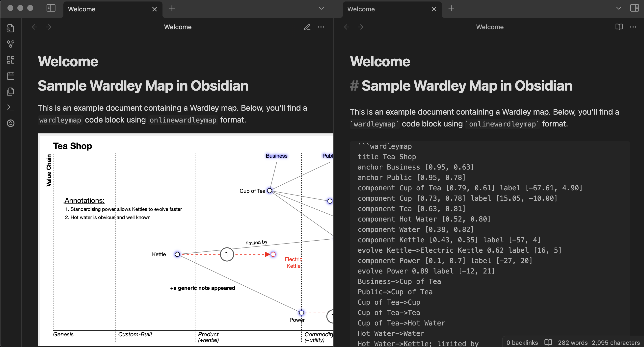
Task: Click 'evolve Power 0.89' code line
Action: pyautogui.click(x=426, y=271)
